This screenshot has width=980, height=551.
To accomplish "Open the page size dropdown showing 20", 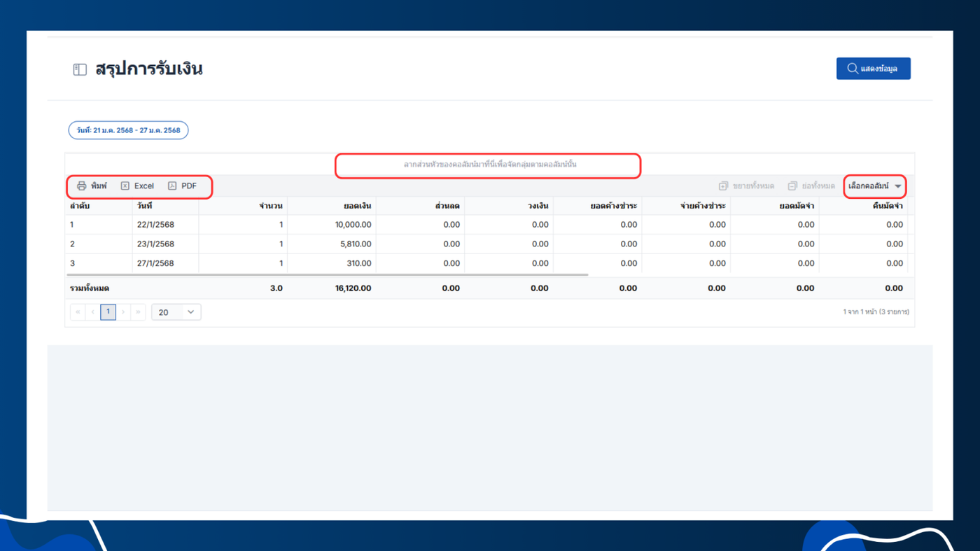I will point(176,312).
